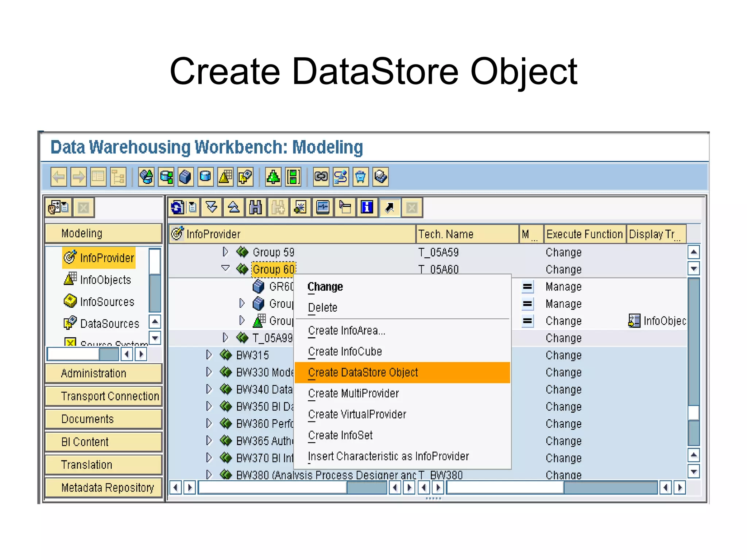Viewport: 747px width, 560px height.
Task: Expand the BW315 InfoArea node
Action: pyautogui.click(x=209, y=355)
